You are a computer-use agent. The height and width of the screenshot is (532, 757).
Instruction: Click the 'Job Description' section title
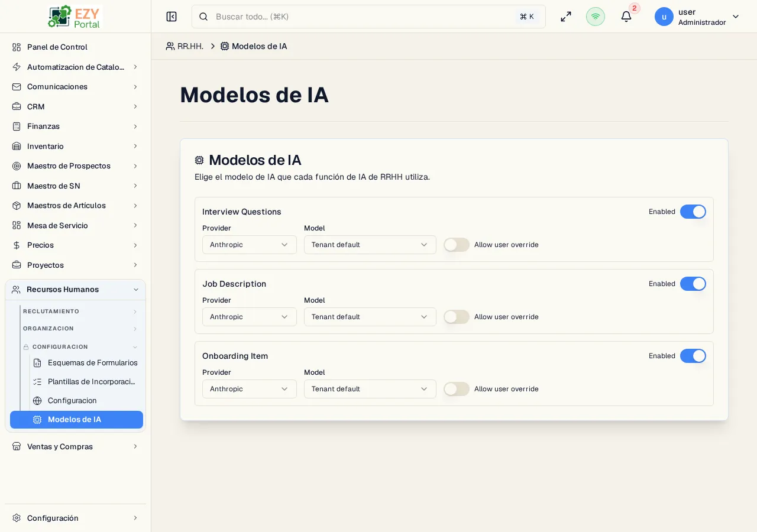[x=234, y=284]
